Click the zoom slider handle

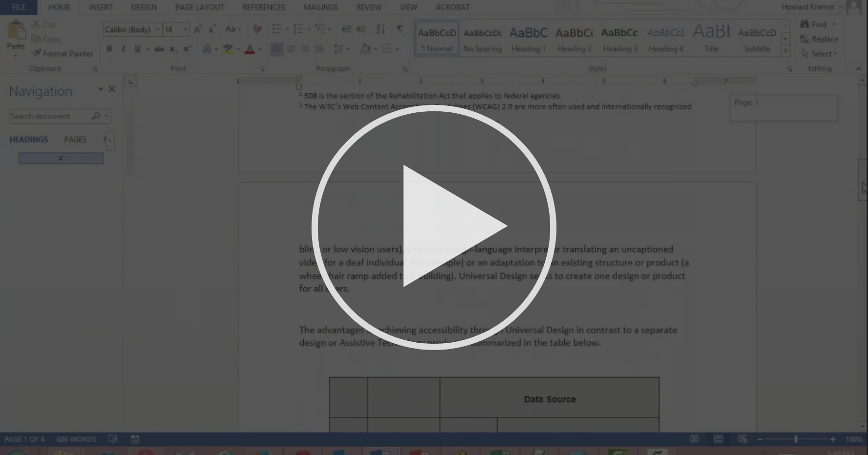pos(796,439)
